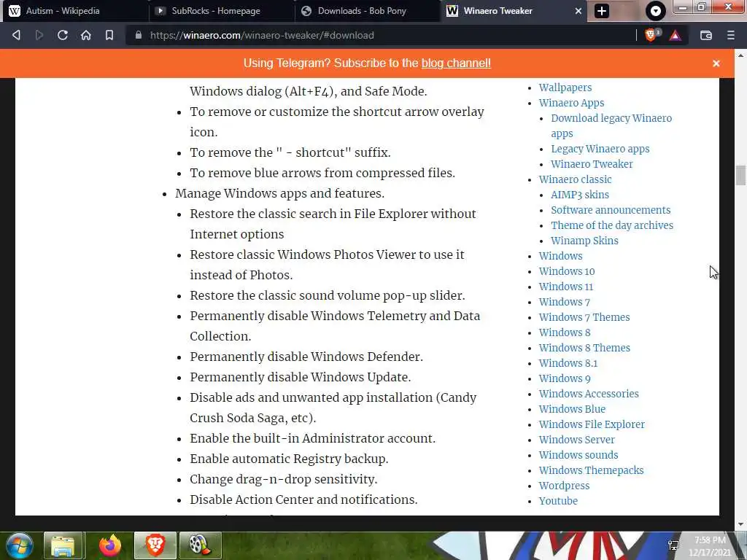Viewport: 747px width, 560px height.
Task: Close the Winaero Tweaker tab
Action: pyautogui.click(x=578, y=11)
